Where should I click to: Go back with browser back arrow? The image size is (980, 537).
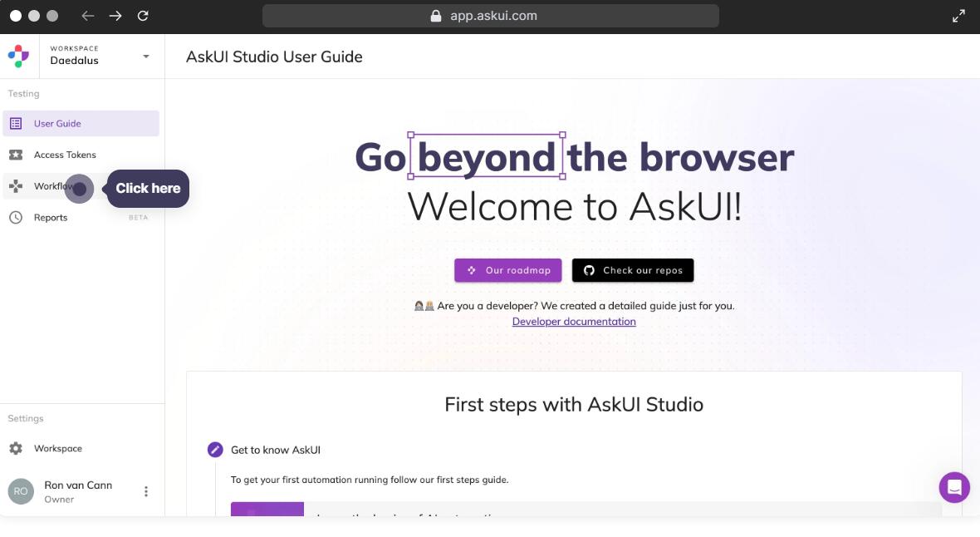point(88,16)
